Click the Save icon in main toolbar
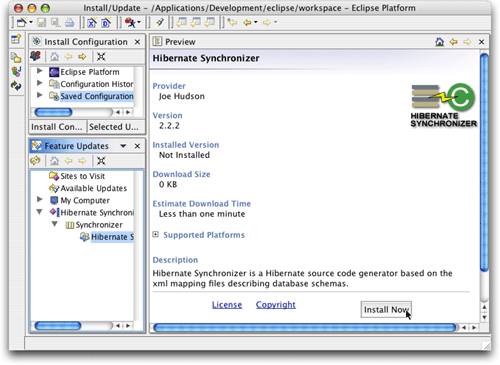500x365 pixels. tap(41, 22)
